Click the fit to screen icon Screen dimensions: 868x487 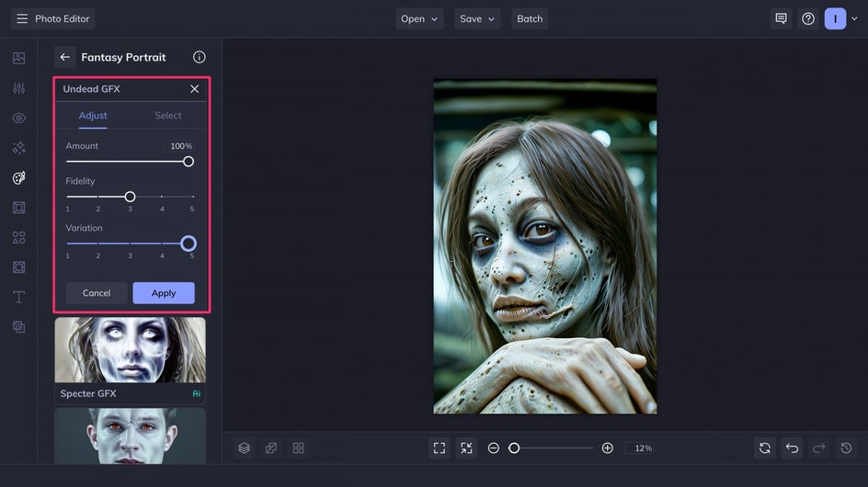point(440,448)
